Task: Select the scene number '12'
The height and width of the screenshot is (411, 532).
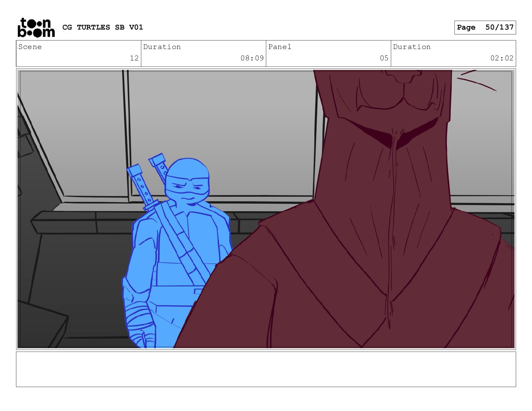Action: [x=134, y=58]
